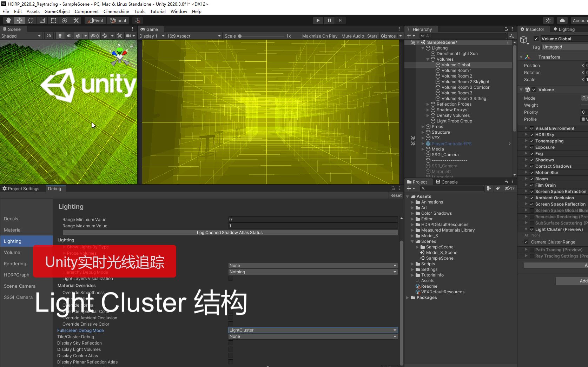The width and height of the screenshot is (588, 367).
Task: Enable Display Sky Reflection checkbox
Action: point(231,343)
